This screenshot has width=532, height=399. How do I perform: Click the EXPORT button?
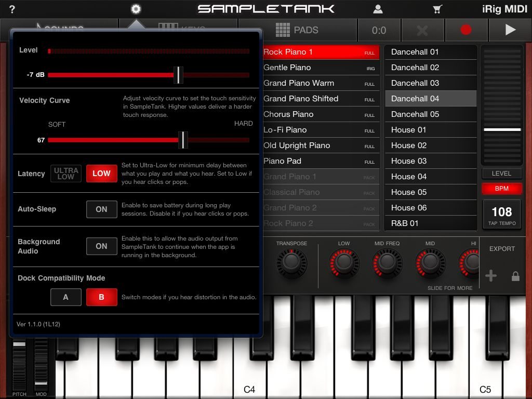pos(502,249)
